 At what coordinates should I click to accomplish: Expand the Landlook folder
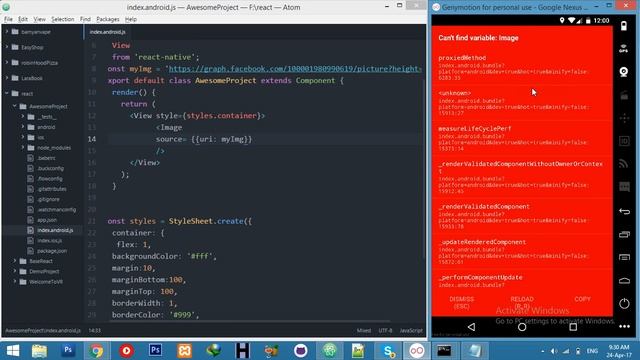point(7,78)
